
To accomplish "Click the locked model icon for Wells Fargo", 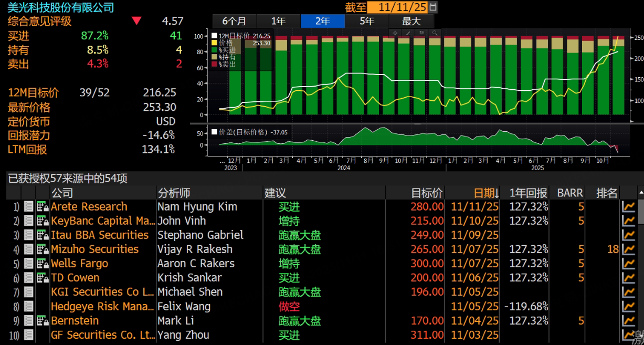I will [x=43, y=264].
